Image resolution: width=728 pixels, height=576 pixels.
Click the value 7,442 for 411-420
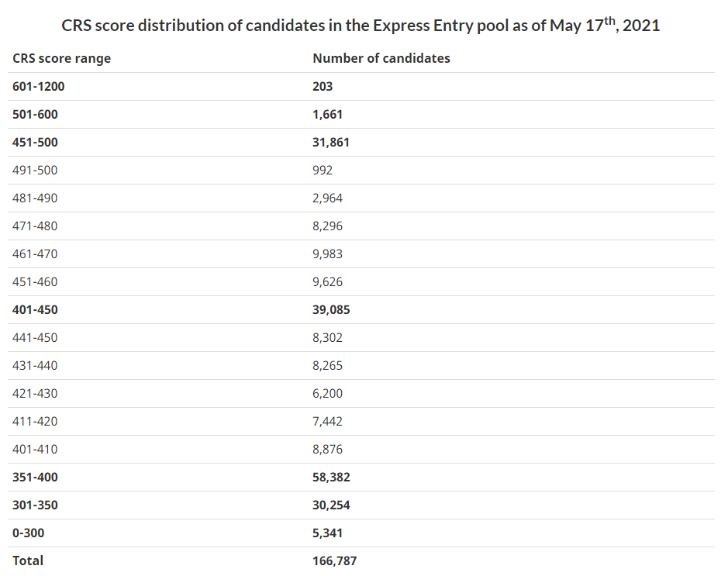click(327, 421)
